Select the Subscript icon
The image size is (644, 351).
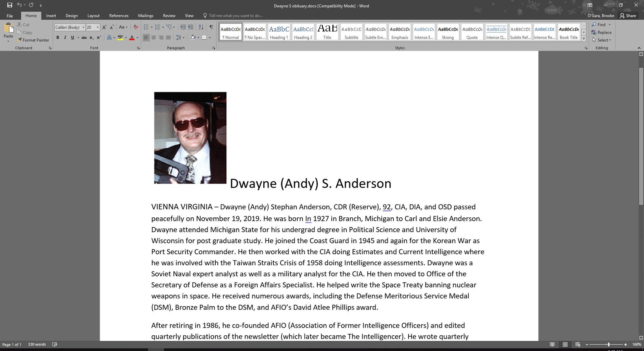pyautogui.click(x=91, y=37)
